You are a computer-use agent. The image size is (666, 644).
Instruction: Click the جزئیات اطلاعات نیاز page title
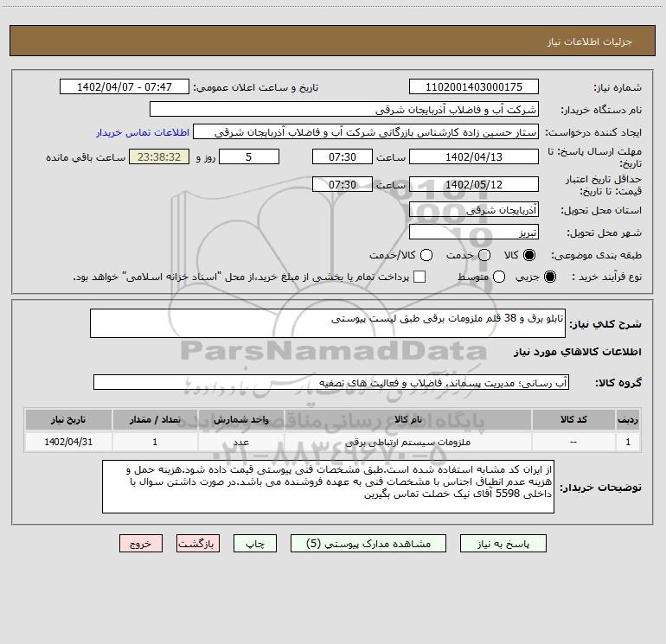coord(589,41)
